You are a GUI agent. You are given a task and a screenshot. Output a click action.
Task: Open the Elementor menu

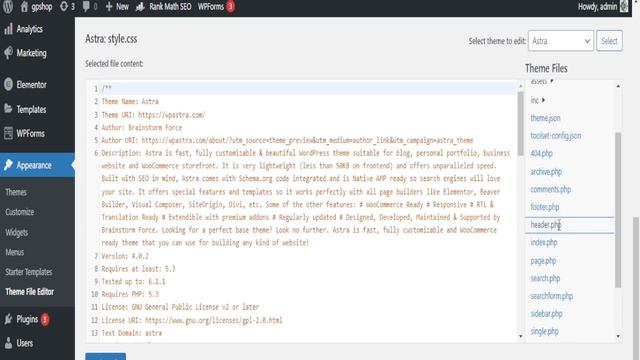tap(31, 84)
